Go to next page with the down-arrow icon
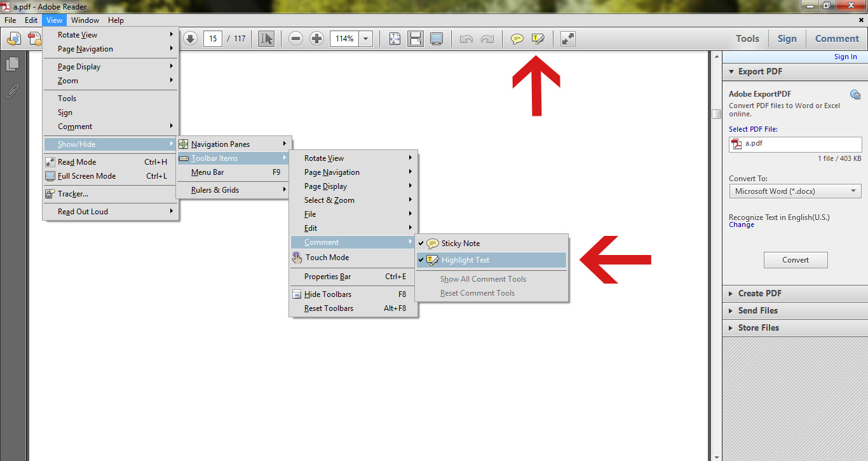The image size is (868, 461). pyautogui.click(x=190, y=38)
